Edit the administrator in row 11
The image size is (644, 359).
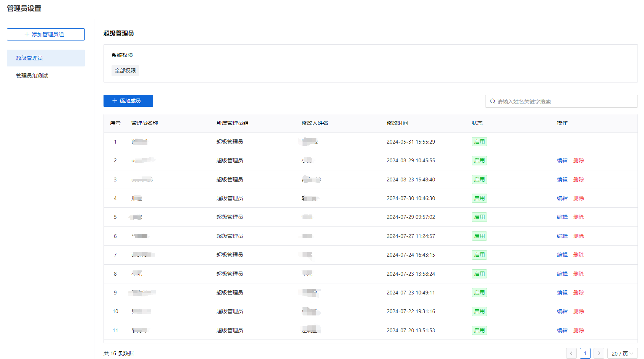click(x=562, y=330)
